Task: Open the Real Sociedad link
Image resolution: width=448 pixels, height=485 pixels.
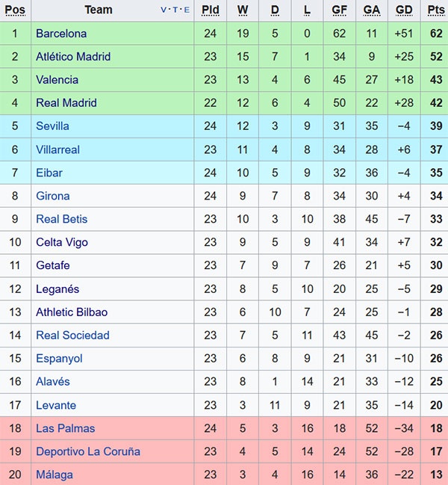Action: pyautogui.click(x=72, y=336)
